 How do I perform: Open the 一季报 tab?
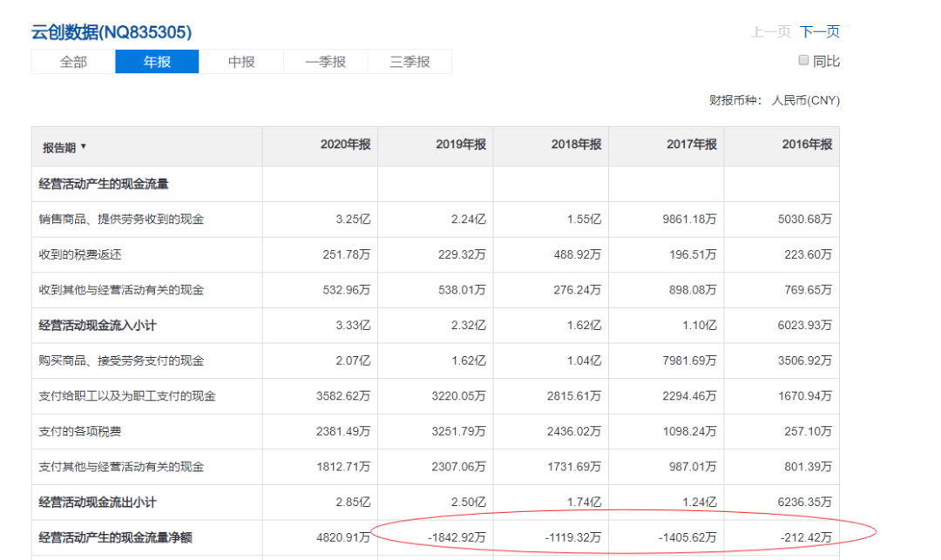pyautogui.click(x=325, y=62)
